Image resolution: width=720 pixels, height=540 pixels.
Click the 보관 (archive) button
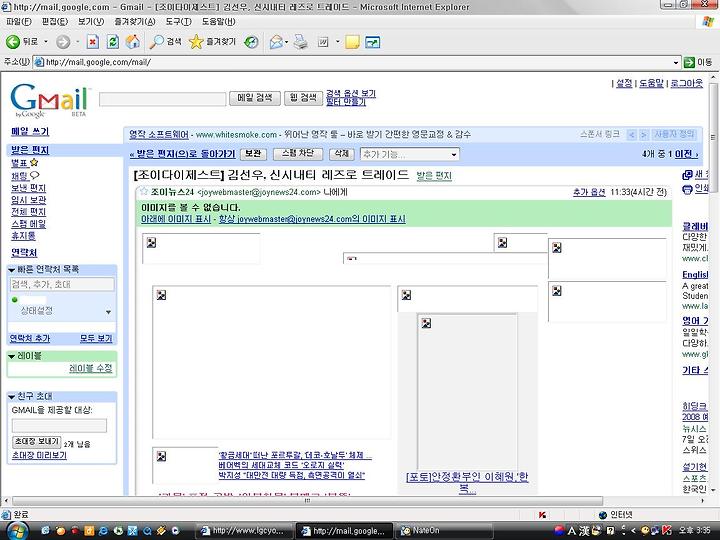pyautogui.click(x=253, y=154)
